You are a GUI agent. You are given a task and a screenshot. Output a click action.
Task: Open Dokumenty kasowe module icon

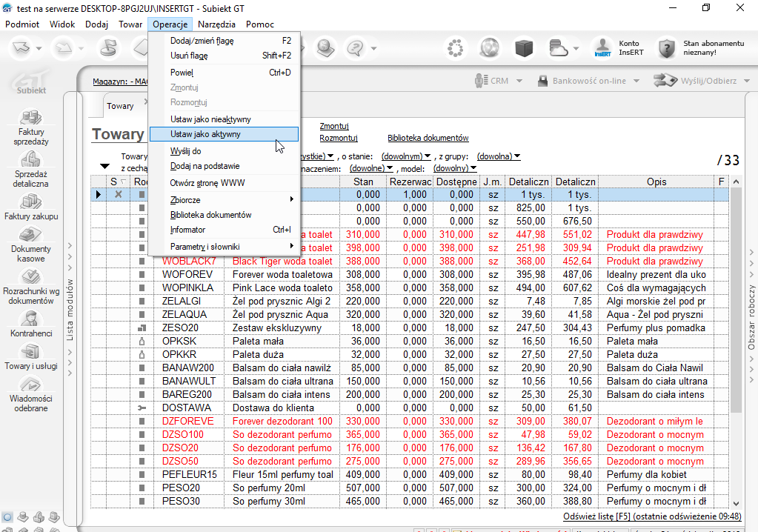coord(31,234)
